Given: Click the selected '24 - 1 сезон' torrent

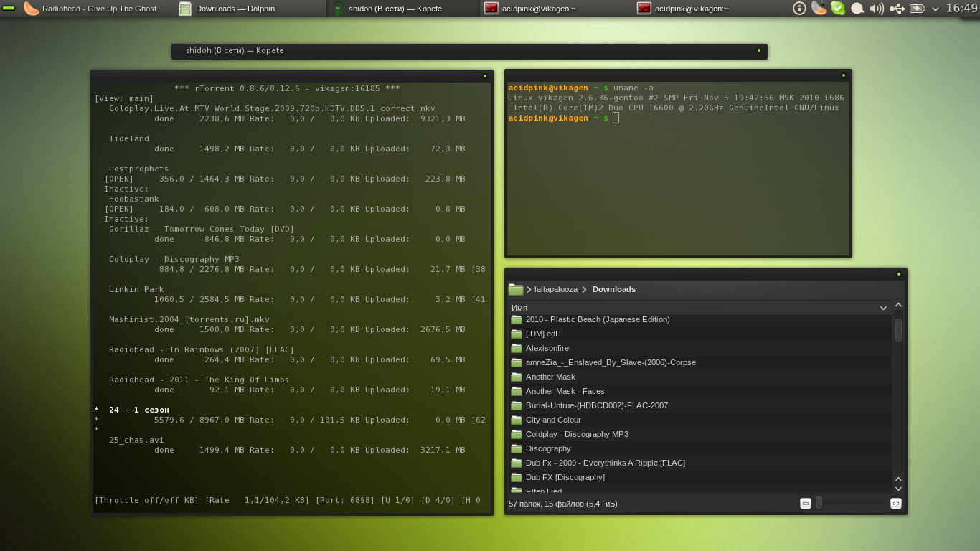Looking at the screenshot, I should (139, 410).
